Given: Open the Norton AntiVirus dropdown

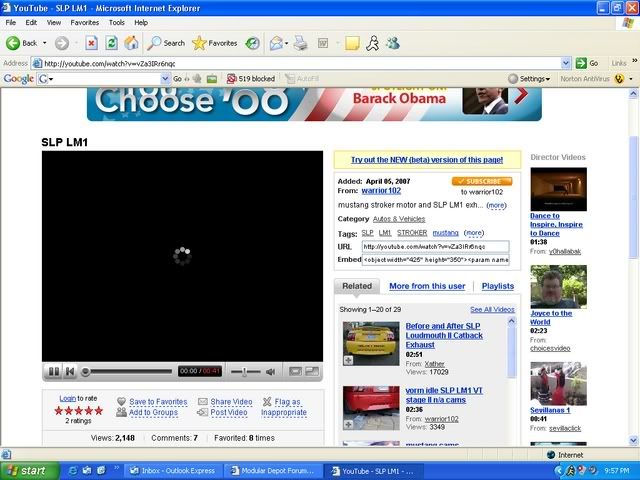Looking at the screenshot, I should point(631,79).
